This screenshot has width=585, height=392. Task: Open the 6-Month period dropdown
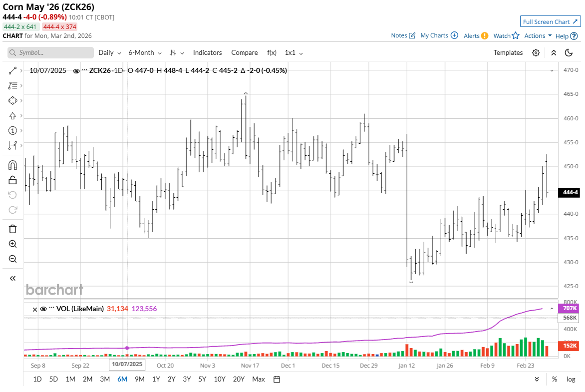pos(145,52)
